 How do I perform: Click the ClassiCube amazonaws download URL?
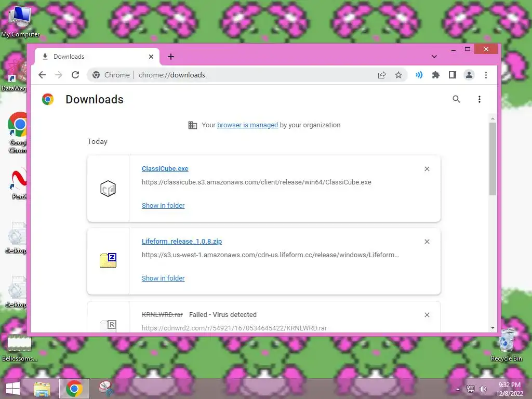pos(257,182)
